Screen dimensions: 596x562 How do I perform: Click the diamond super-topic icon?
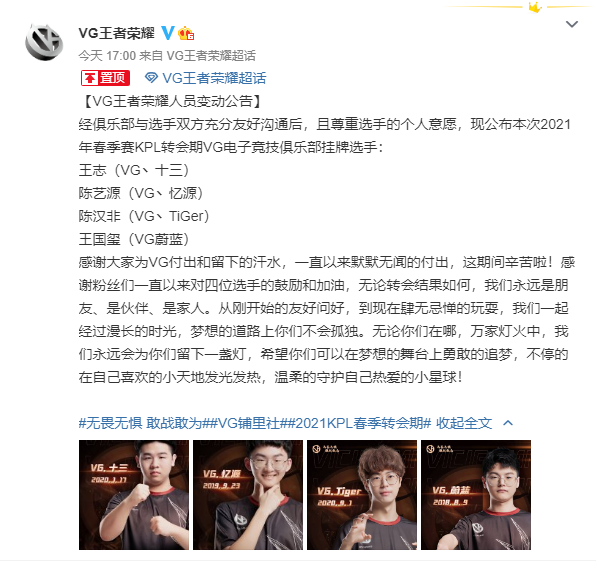(x=151, y=78)
